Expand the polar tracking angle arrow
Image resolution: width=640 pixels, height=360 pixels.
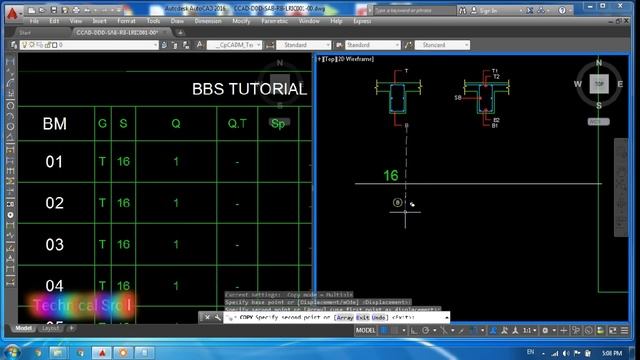(x=434, y=331)
